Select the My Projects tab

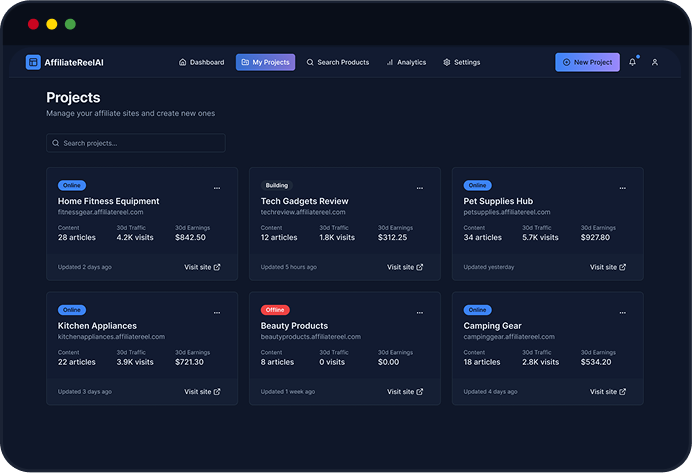point(265,62)
